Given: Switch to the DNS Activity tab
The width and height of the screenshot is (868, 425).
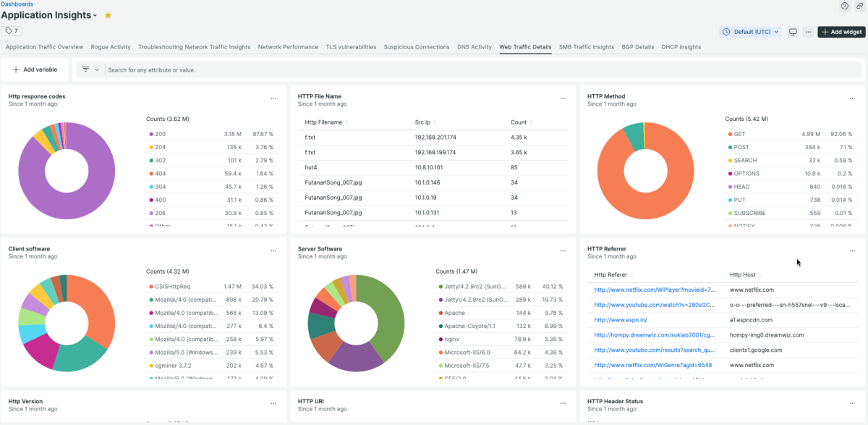Looking at the screenshot, I should pyautogui.click(x=474, y=47).
